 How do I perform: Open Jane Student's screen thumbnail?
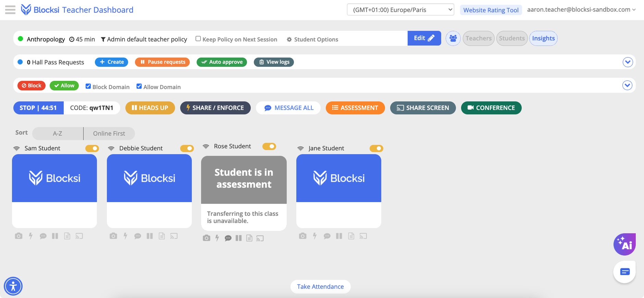(339, 178)
